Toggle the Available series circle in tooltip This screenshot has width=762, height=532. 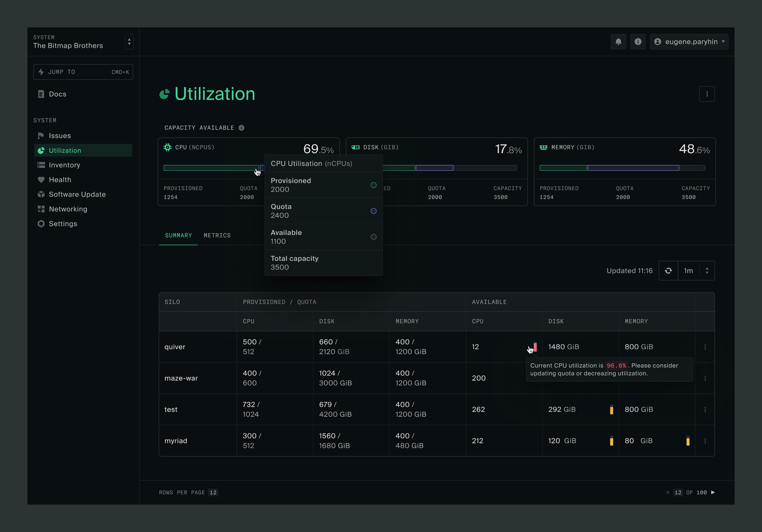pos(374,237)
